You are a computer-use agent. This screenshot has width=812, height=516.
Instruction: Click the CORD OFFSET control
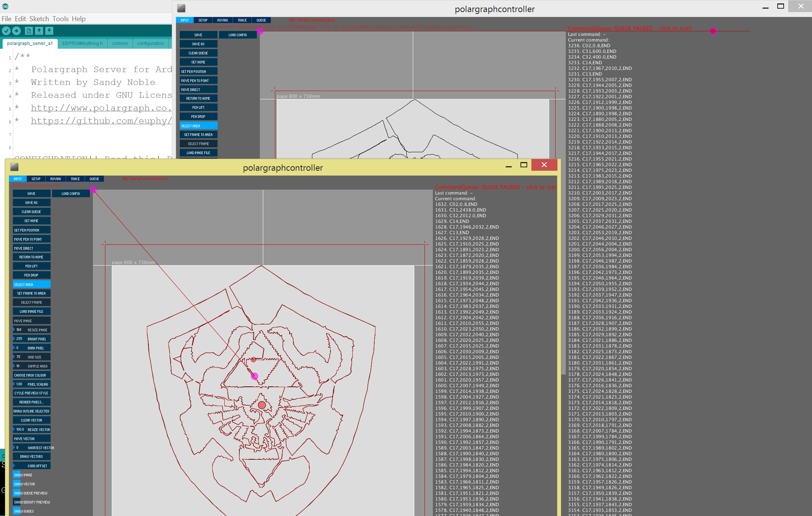pyautogui.click(x=32, y=466)
